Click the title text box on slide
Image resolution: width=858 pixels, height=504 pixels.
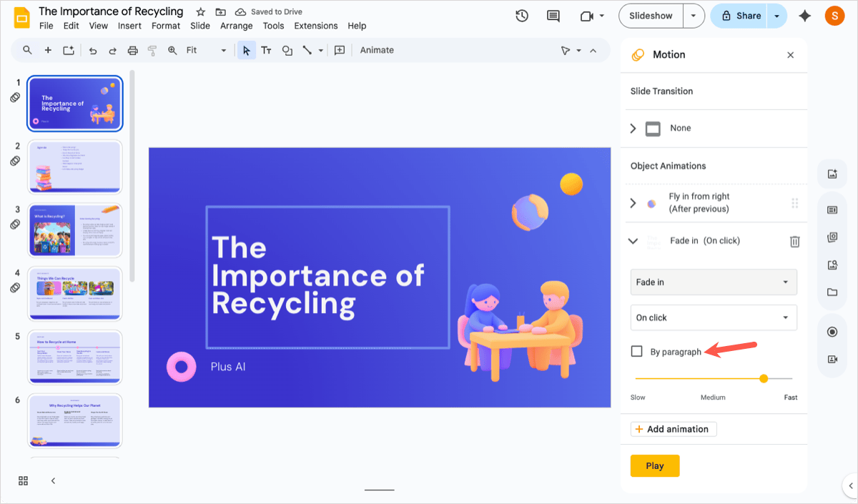click(x=327, y=277)
